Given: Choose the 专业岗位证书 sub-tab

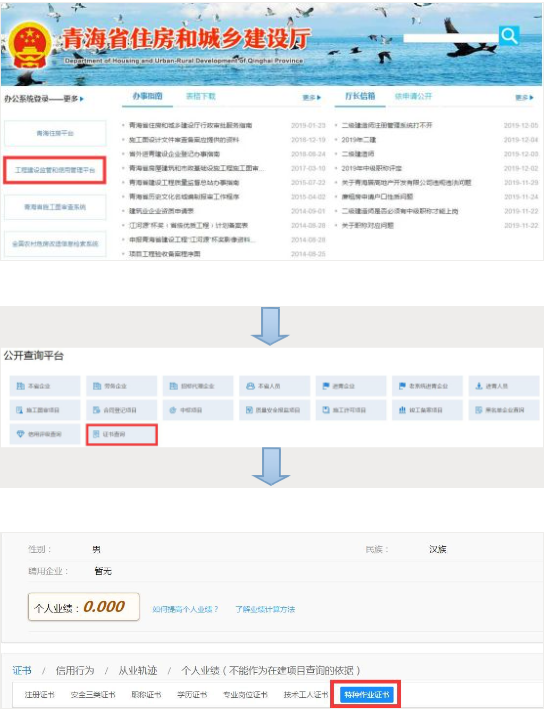Looking at the screenshot, I should click(x=245, y=695).
